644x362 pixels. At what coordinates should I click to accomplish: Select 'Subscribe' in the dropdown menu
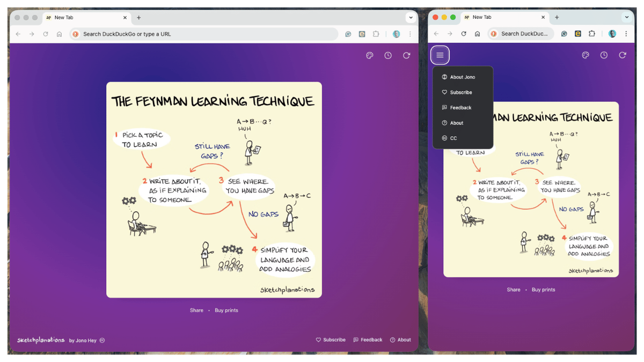pyautogui.click(x=463, y=92)
